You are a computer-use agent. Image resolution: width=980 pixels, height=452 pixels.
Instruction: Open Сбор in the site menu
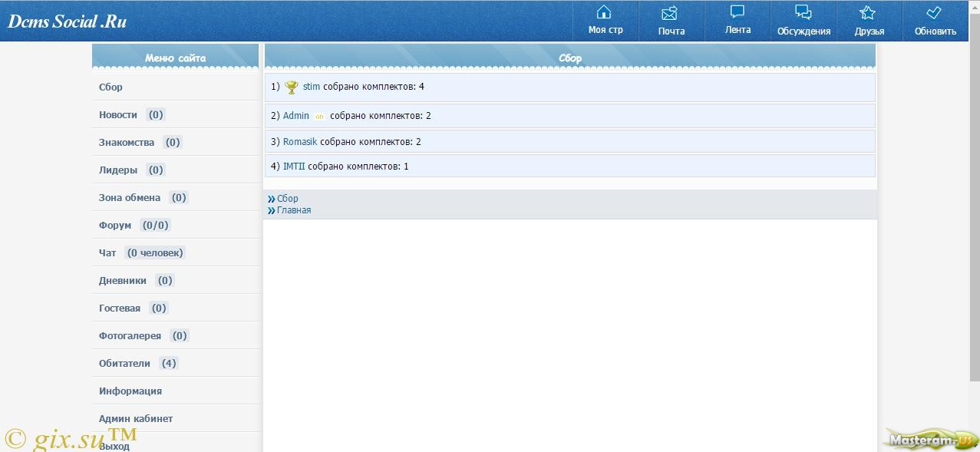click(x=111, y=87)
